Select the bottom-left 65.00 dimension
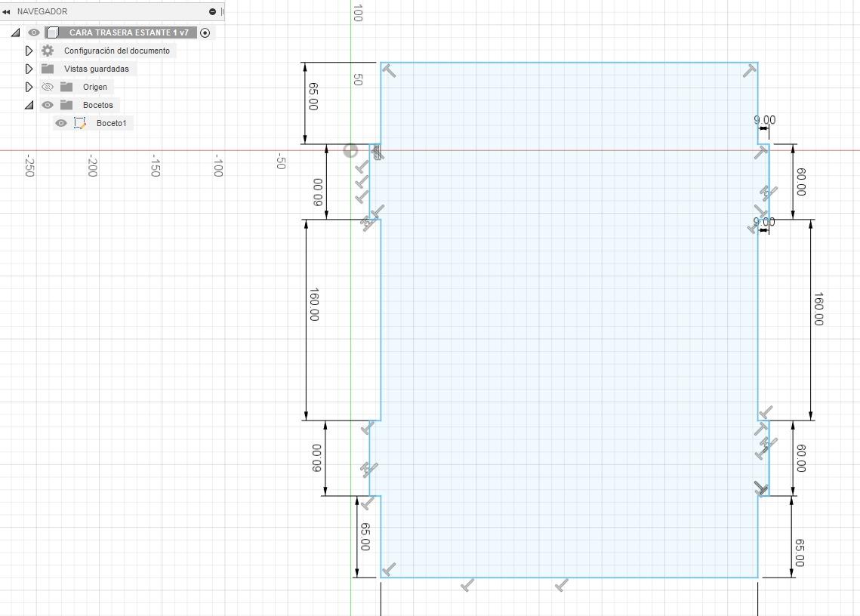The height and width of the screenshot is (616, 860). (x=365, y=537)
